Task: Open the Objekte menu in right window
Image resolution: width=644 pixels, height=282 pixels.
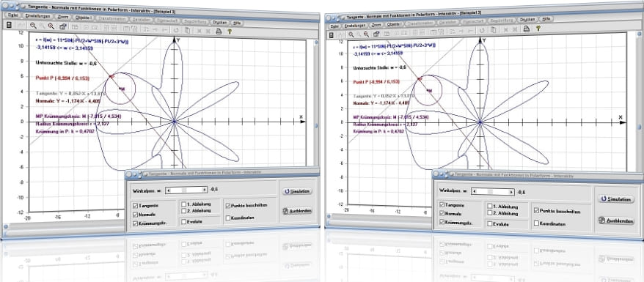Action: coord(393,24)
